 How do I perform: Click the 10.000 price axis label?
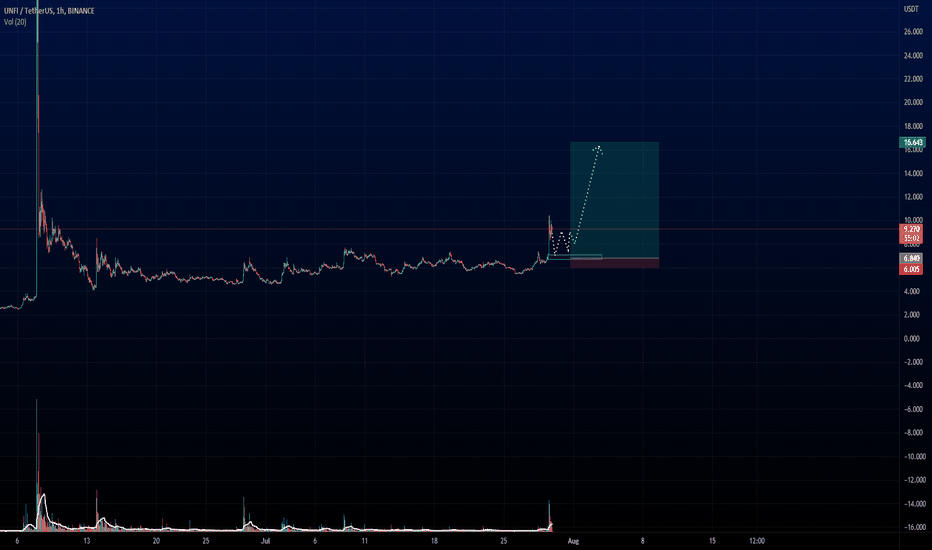913,220
